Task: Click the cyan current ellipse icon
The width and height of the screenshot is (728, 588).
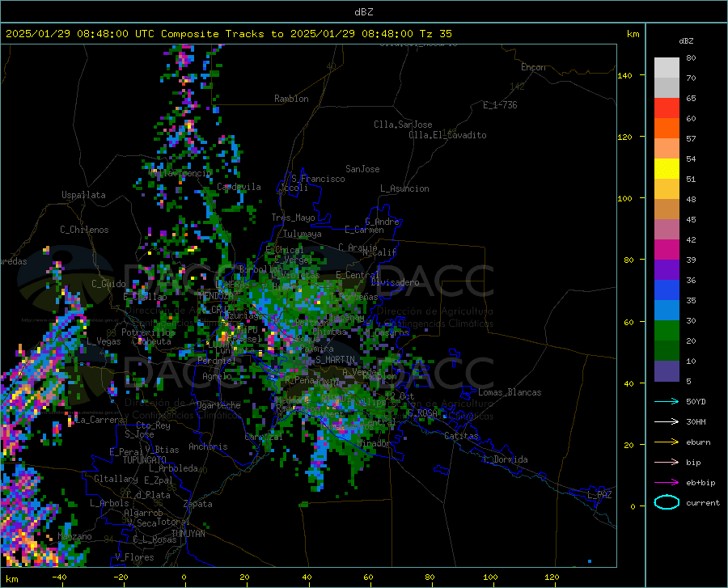Action: [667, 502]
